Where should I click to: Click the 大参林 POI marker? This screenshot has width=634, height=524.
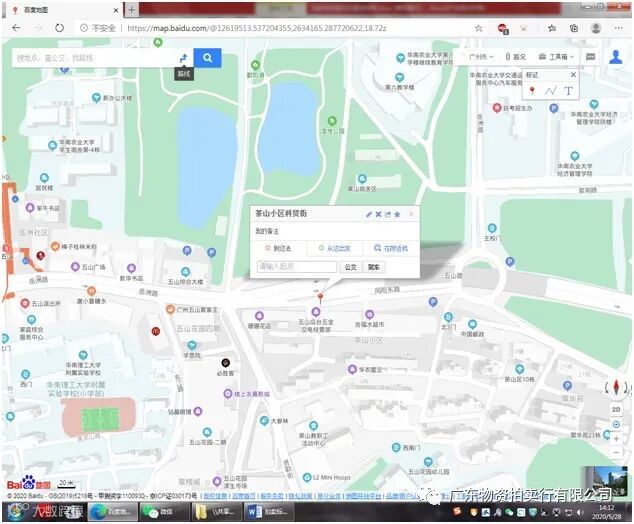[x=264, y=421]
